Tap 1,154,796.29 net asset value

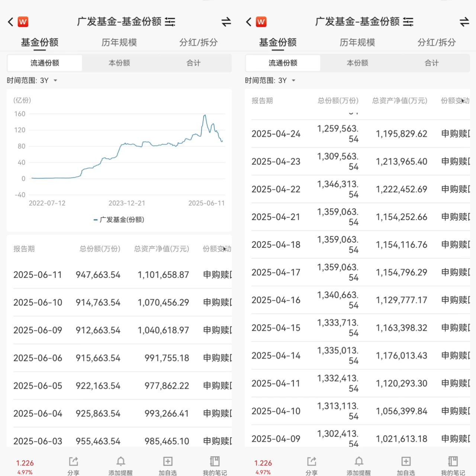click(402, 273)
